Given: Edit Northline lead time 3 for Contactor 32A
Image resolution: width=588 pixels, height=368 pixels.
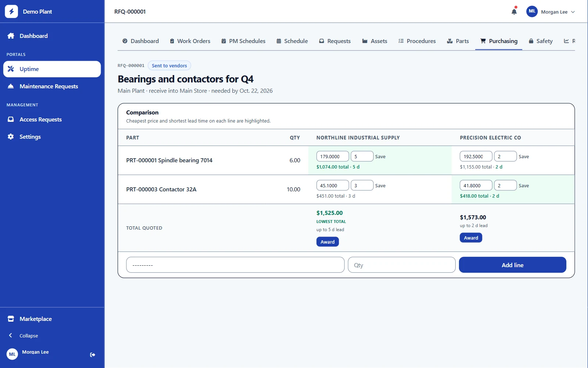Looking at the screenshot, I should tap(362, 185).
